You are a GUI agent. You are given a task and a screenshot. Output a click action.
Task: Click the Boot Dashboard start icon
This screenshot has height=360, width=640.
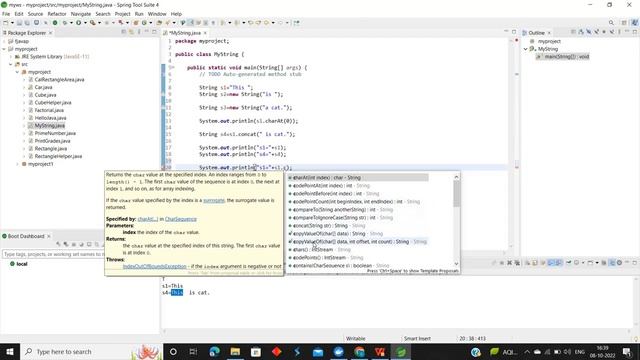pos(58,244)
